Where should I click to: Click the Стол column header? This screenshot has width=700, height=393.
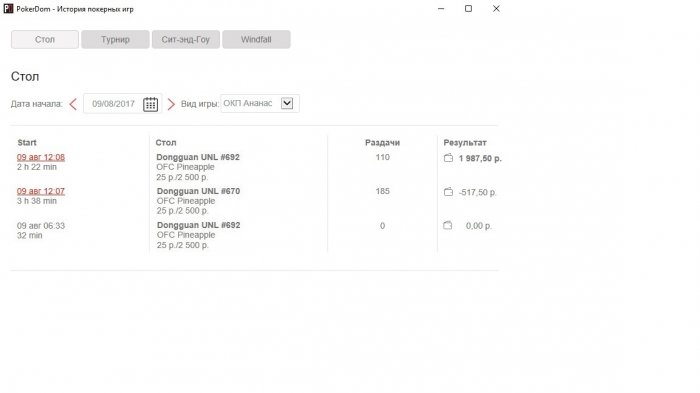point(166,142)
